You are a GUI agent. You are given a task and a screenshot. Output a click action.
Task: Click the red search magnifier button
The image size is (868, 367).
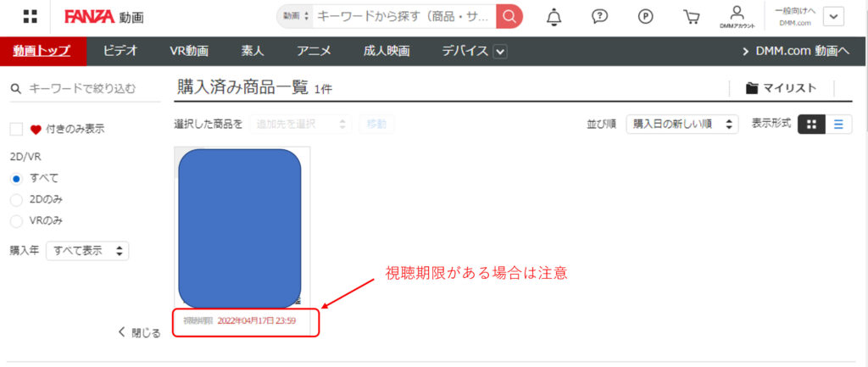(x=509, y=16)
